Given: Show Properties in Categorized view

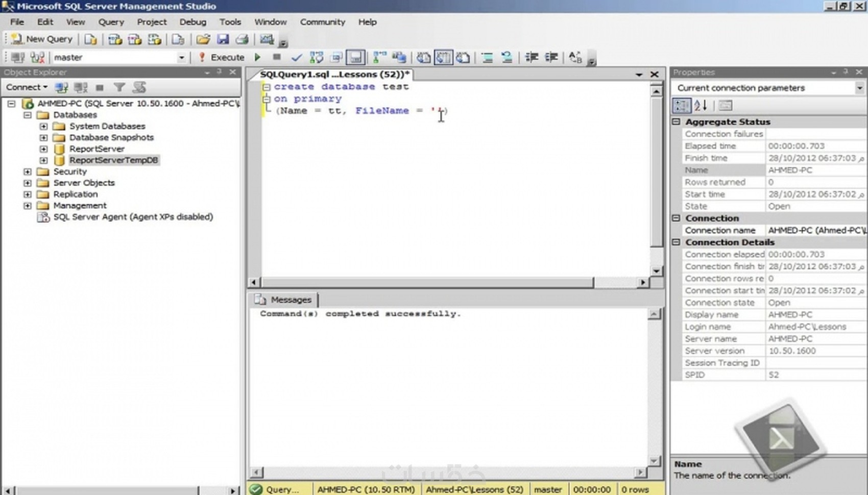Looking at the screenshot, I should pyautogui.click(x=682, y=106).
